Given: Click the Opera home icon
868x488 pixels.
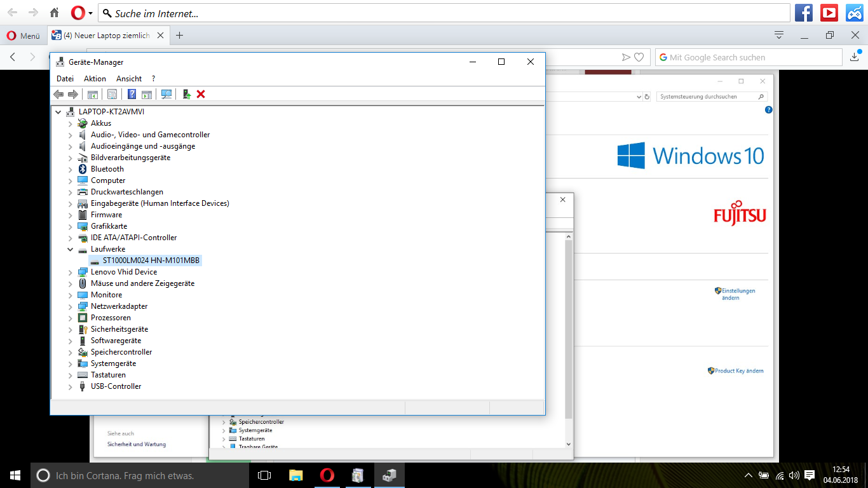Looking at the screenshot, I should [x=54, y=13].
